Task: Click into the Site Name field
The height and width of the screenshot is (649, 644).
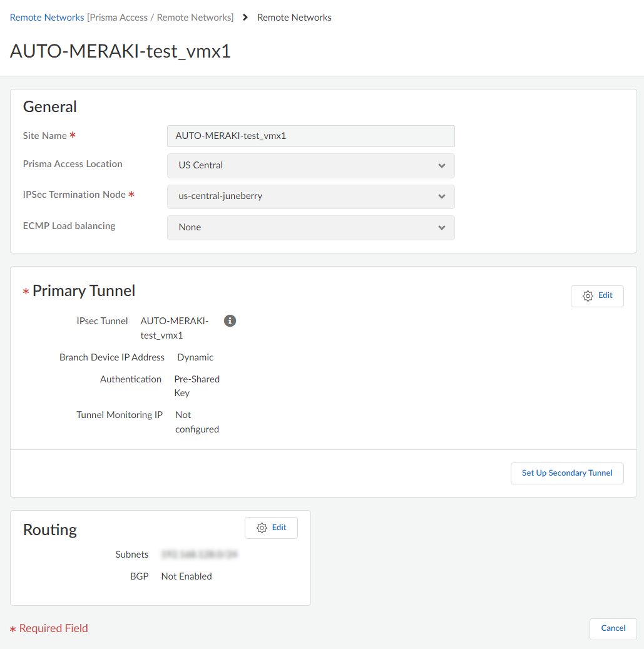Action: 310,136
